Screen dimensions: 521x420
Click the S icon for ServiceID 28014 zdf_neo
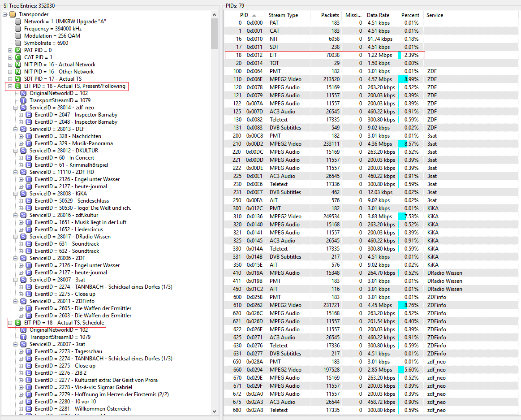click(23, 108)
